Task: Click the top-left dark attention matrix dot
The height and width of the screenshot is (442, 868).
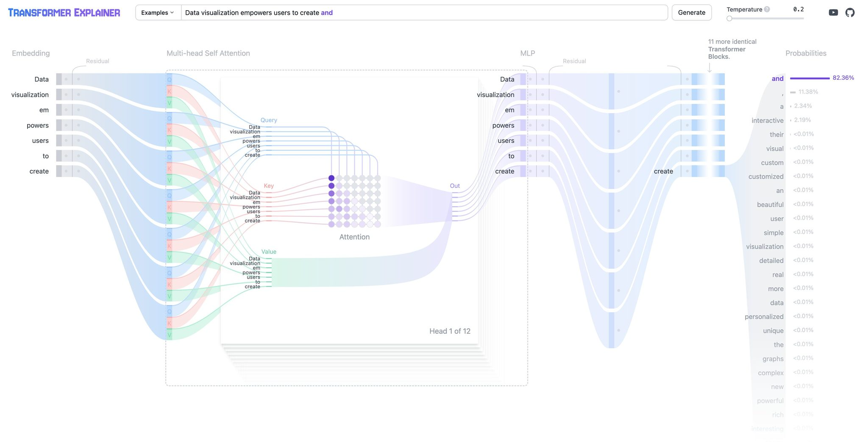Action: coord(331,178)
